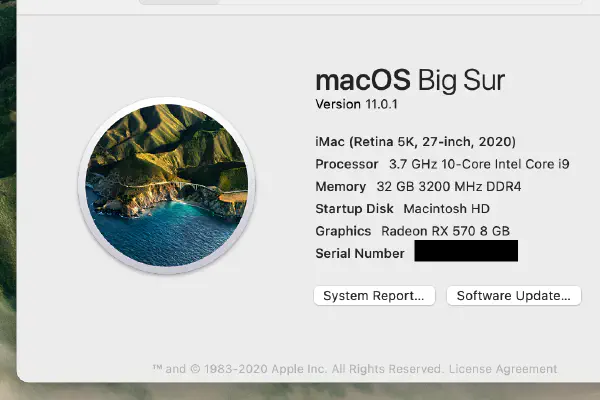
Task: Select the macOS Big Sur title text
Action: coord(410,80)
